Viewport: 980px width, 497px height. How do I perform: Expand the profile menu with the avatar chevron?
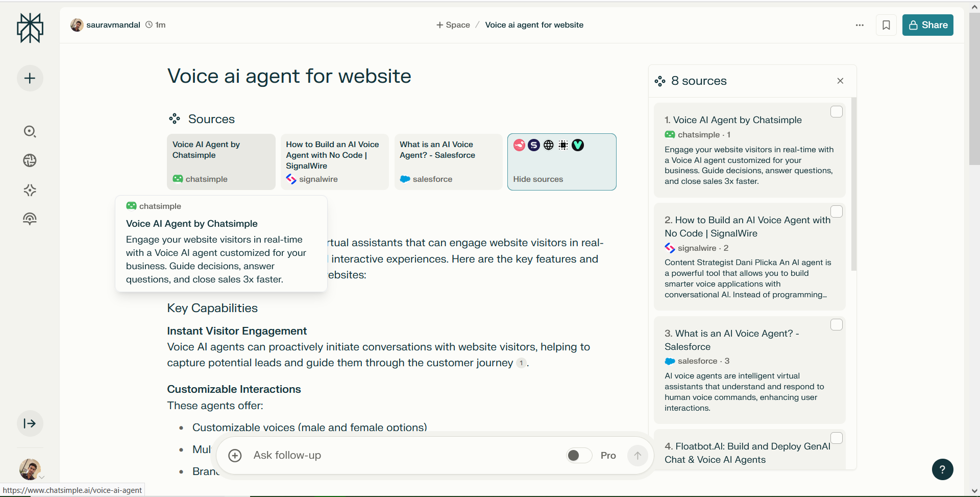[42, 477]
